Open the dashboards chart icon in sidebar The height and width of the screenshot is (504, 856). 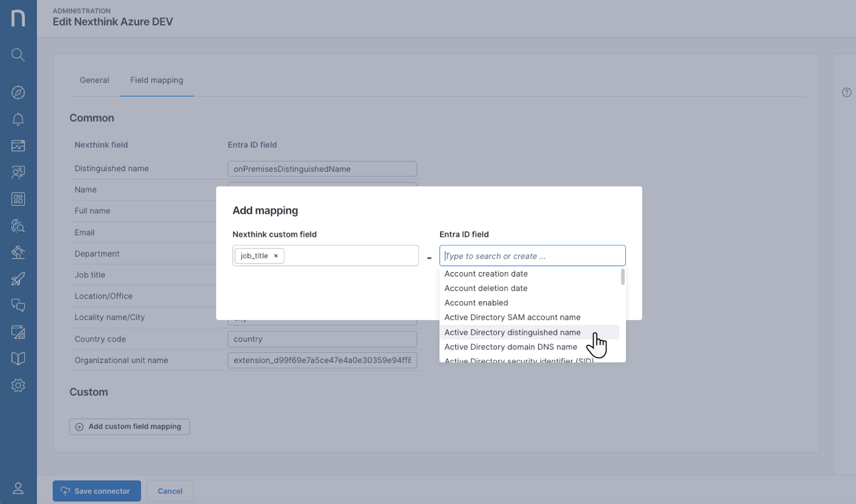(18, 145)
